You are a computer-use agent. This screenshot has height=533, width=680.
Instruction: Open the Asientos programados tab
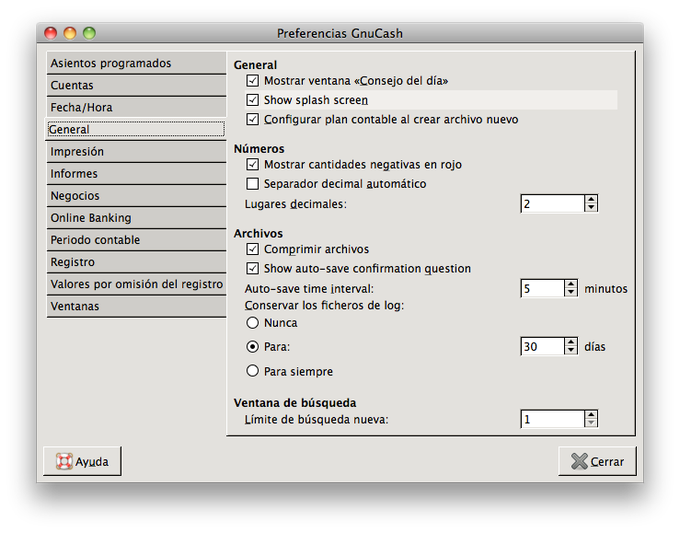click(136, 63)
